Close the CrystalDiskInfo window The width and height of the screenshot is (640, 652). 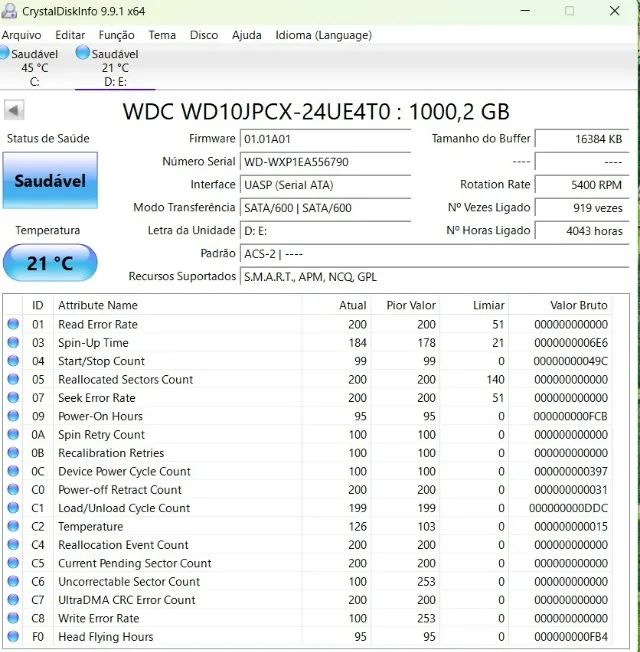pos(615,11)
